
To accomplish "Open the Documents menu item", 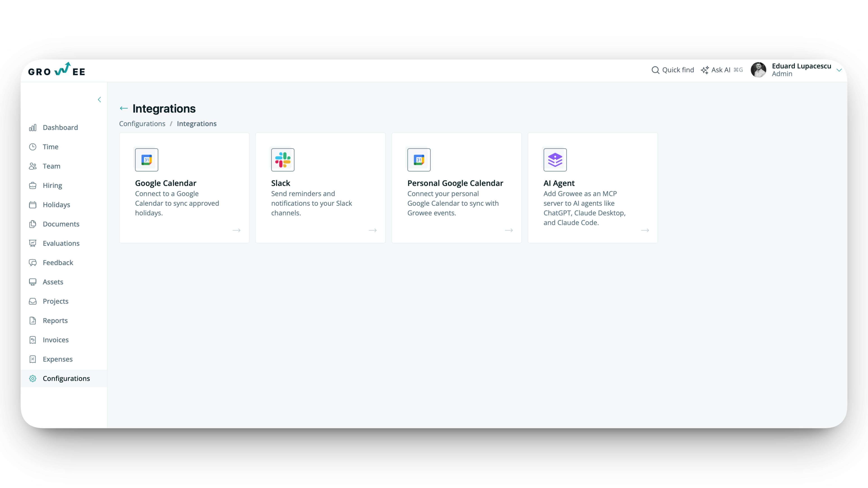I will (64, 224).
